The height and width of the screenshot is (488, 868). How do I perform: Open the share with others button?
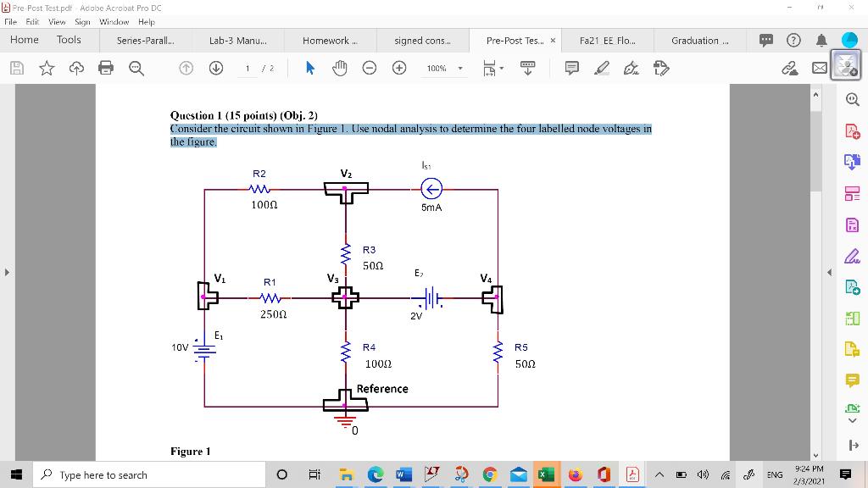846,65
